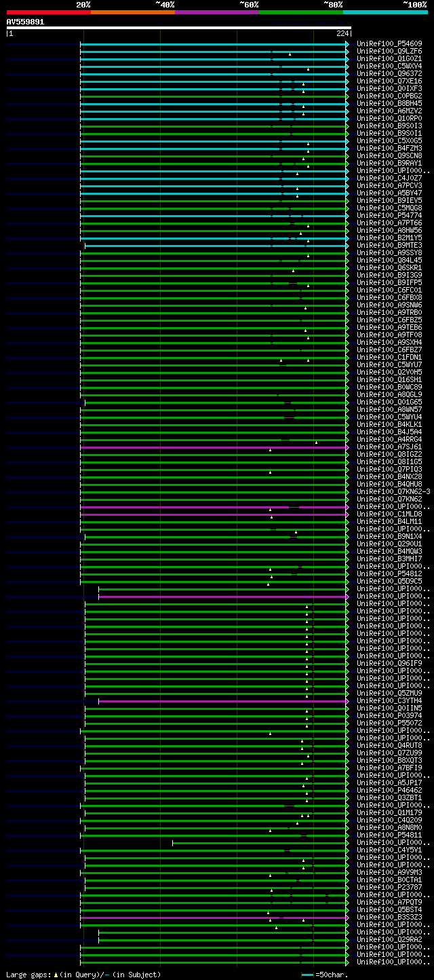Click the red 20% legend color segment
Viewport: 434px width, 980px height.
pyautogui.click(x=49, y=12)
